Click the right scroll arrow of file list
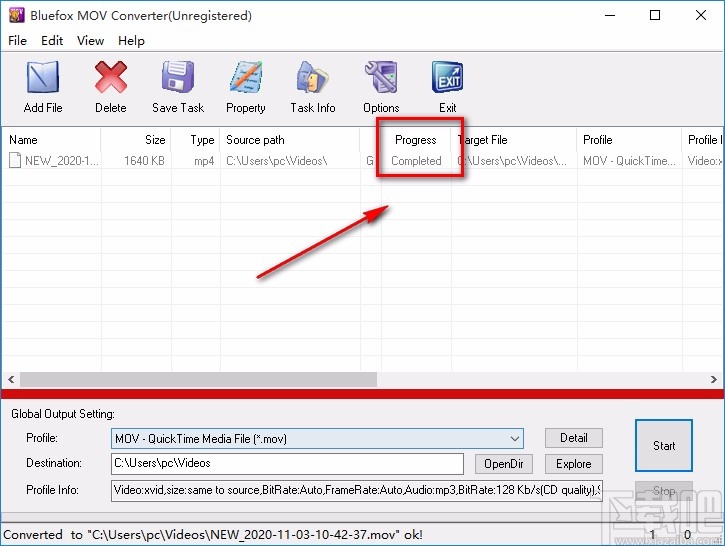The image size is (725, 546). tap(713, 380)
